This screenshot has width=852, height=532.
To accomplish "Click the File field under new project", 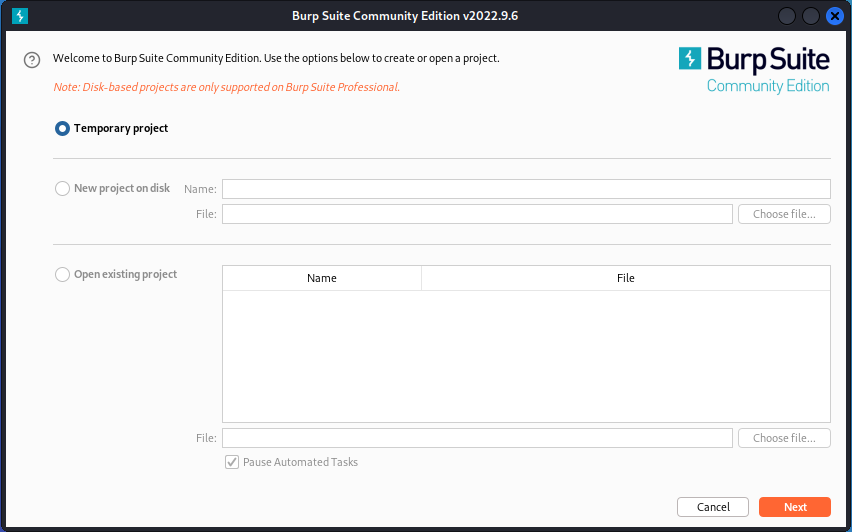I will pos(477,214).
